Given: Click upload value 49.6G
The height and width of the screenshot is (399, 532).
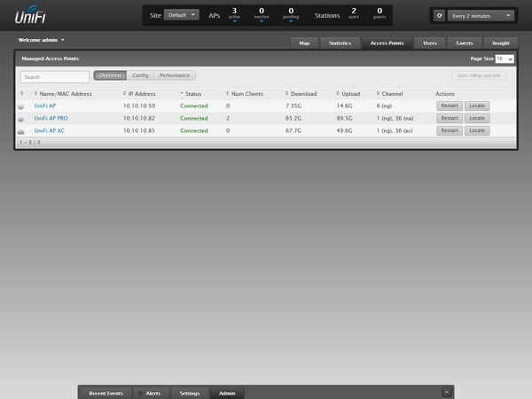Looking at the screenshot, I should coord(344,130).
